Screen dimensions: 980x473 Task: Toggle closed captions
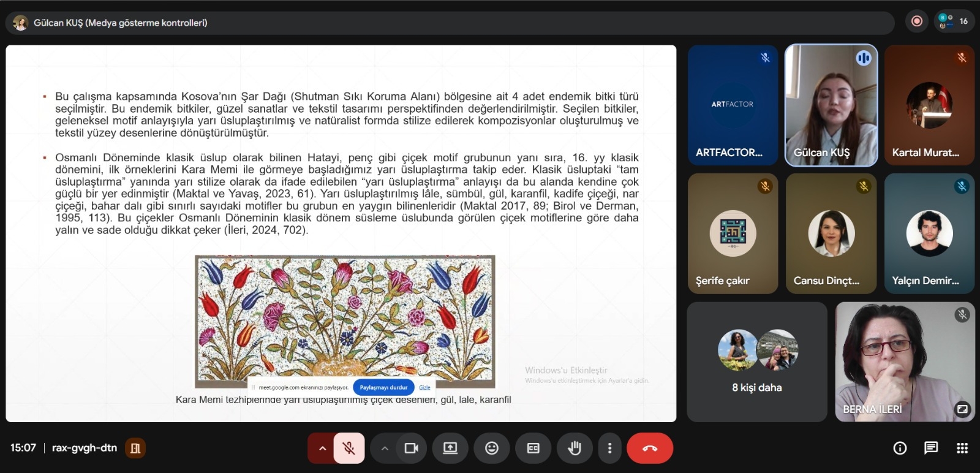(533, 448)
